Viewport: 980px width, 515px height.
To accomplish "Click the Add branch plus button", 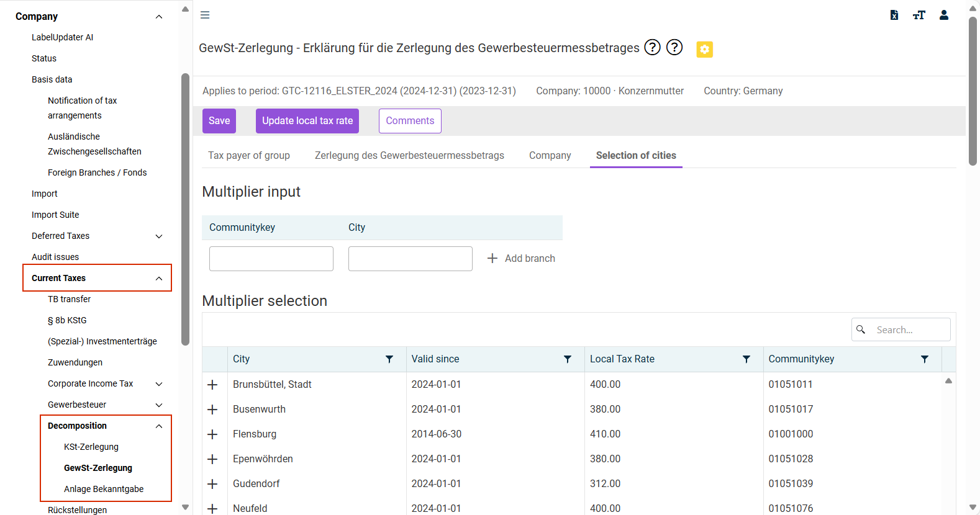I will click(x=521, y=258).
